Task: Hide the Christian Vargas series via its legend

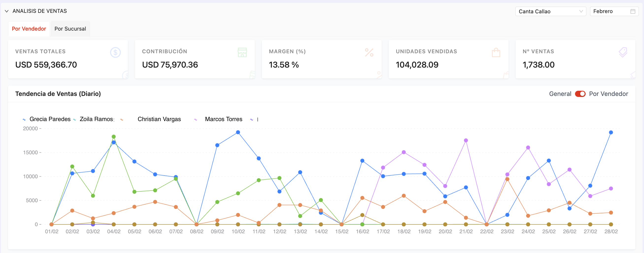Action: (159, 119)
